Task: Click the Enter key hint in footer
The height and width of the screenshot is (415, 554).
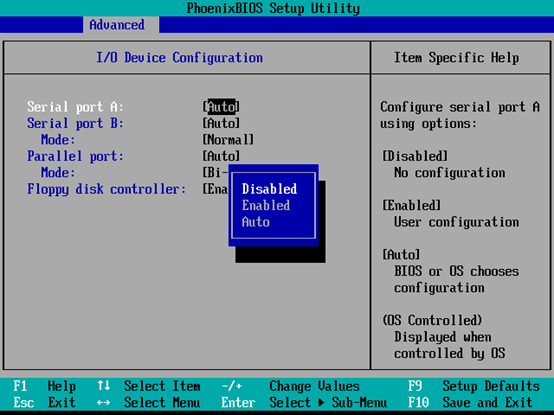Action: click(238, 402)
